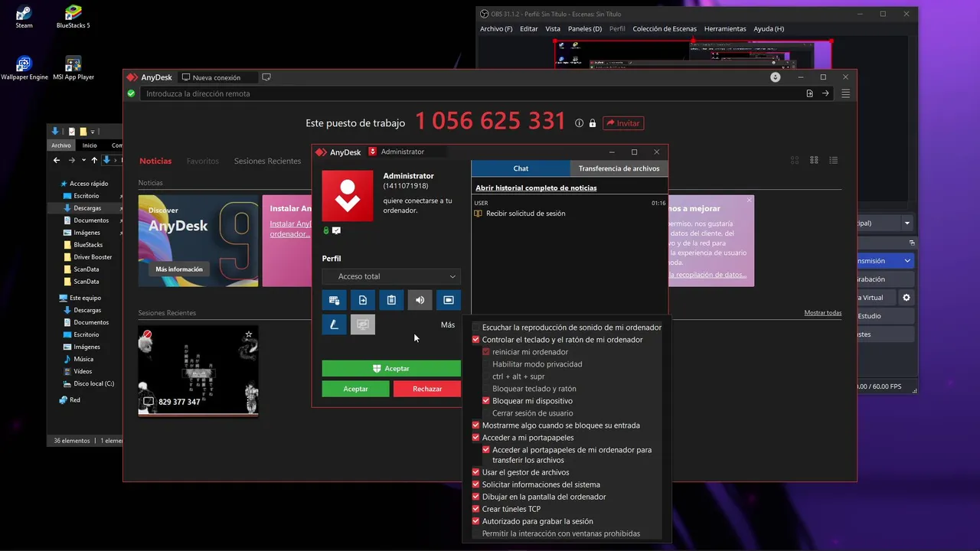Click the file transfer icon in address bar
The height and width of the screenshot is (551, 980).
(809, 93)
